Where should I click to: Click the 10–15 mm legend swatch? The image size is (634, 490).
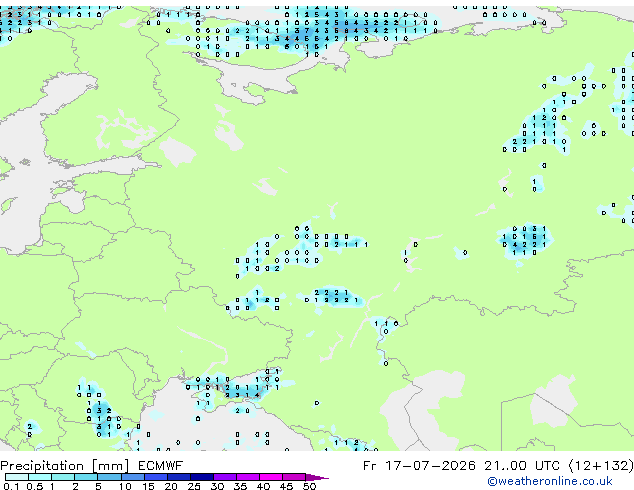(x=132, y=477)
